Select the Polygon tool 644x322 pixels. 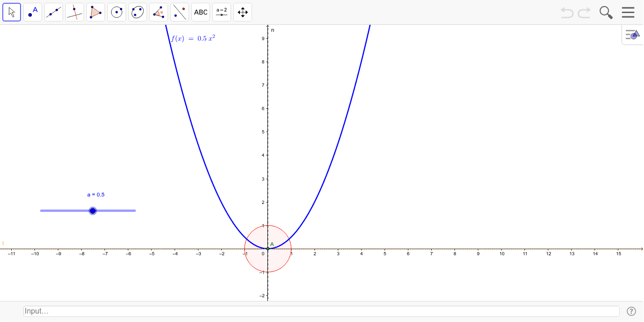(x=96, y=12)
